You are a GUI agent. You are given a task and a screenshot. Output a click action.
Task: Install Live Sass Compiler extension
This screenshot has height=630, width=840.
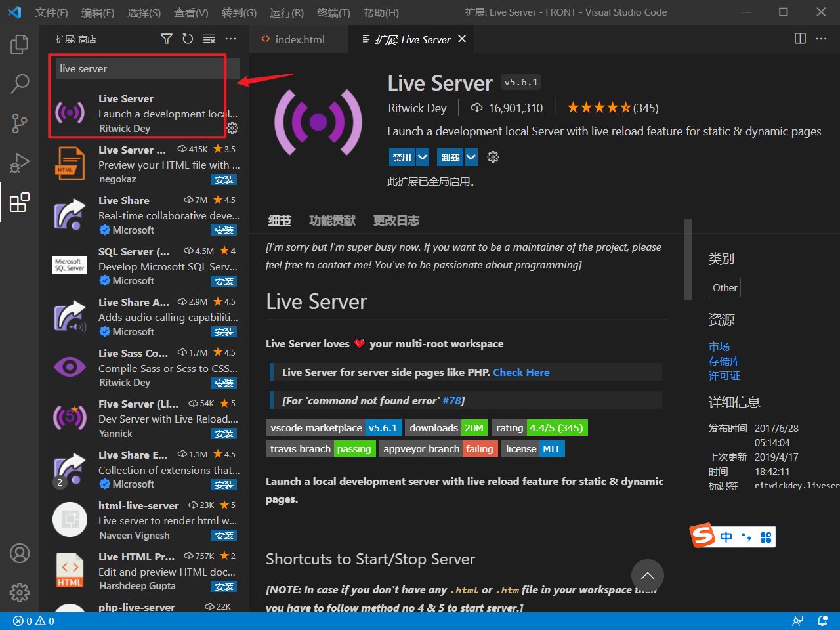224,383
